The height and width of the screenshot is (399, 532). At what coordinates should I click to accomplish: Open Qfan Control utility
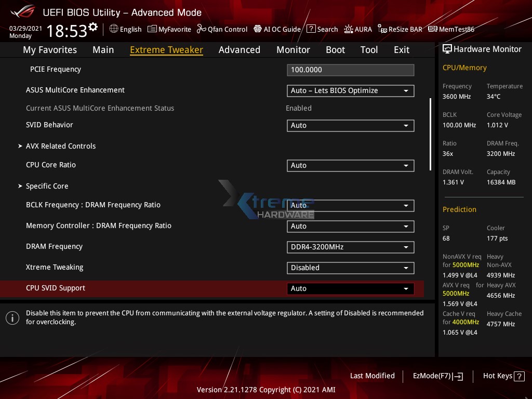coord(222,29)
